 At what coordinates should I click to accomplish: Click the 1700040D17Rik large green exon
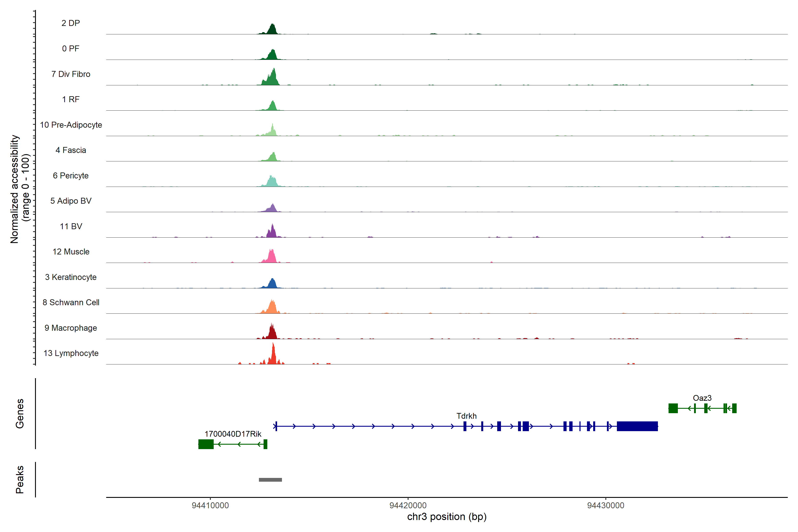206,444
